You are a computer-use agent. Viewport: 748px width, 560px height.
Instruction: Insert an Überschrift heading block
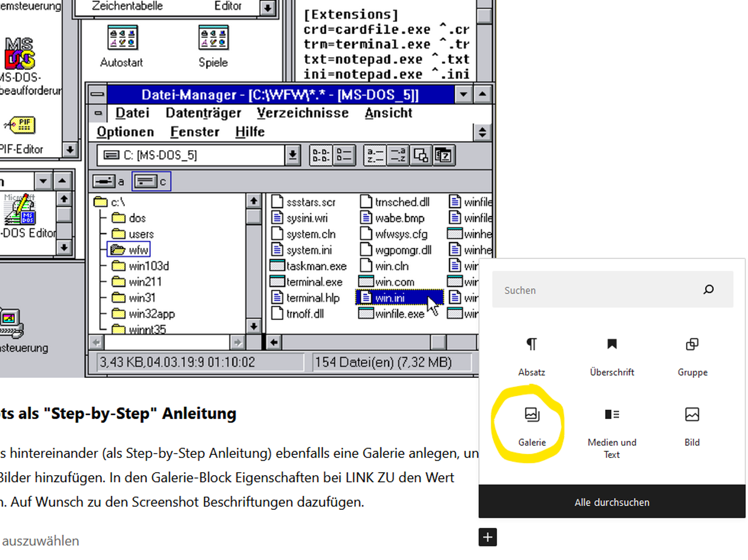coord(612,356)
